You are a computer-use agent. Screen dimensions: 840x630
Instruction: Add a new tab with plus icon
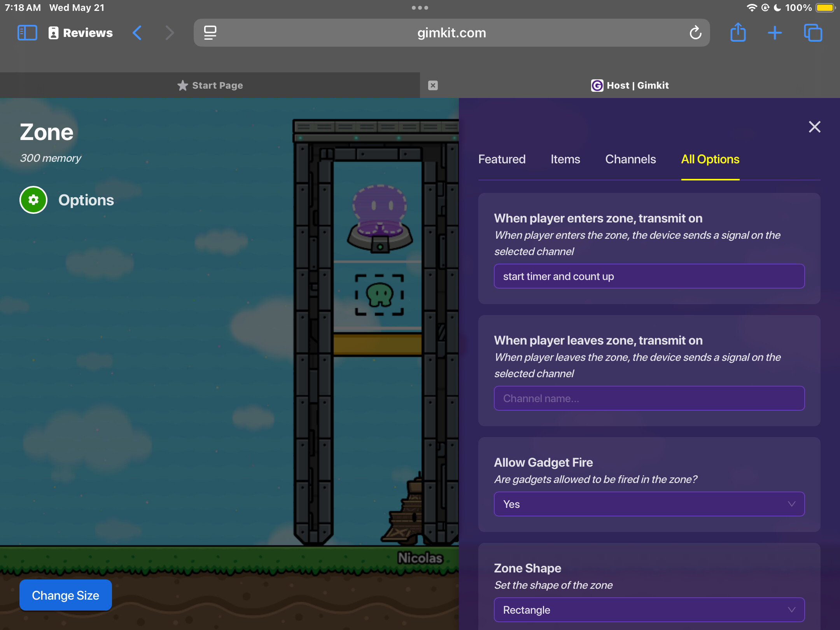(x=775, y=33)
